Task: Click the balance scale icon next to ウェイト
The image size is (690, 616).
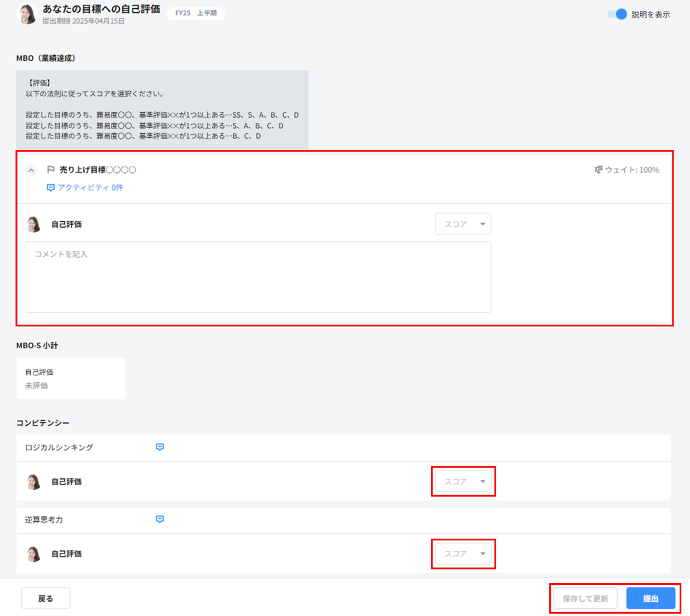Action: 598,170
